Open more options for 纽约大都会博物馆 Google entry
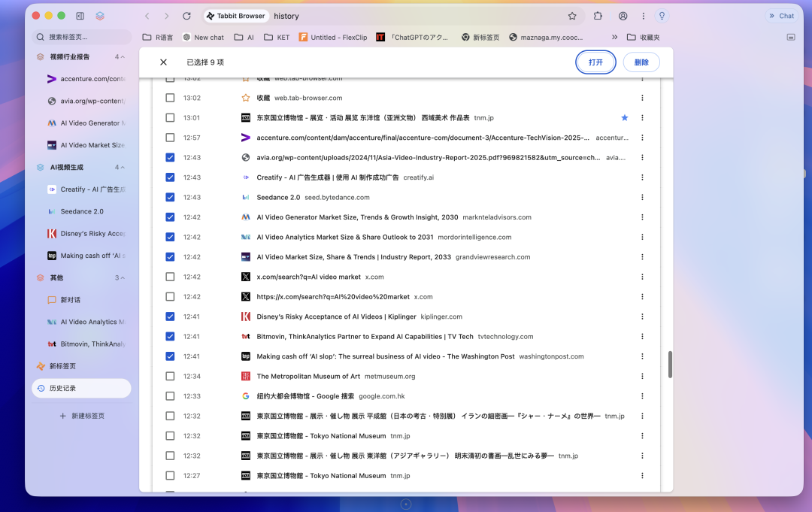 coord(642,396)
